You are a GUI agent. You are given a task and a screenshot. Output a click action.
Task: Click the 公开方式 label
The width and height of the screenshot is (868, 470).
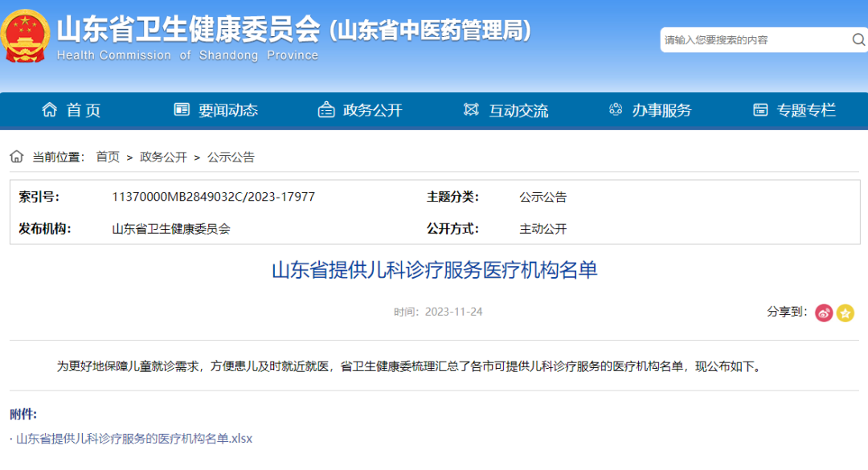452,229
